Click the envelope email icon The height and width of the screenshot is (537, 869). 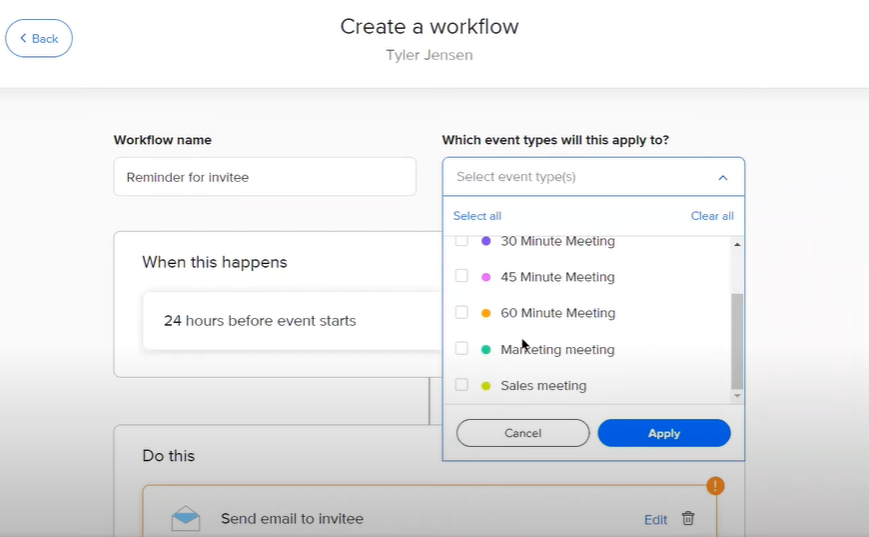pyautogui.click(x=186, y=519)
